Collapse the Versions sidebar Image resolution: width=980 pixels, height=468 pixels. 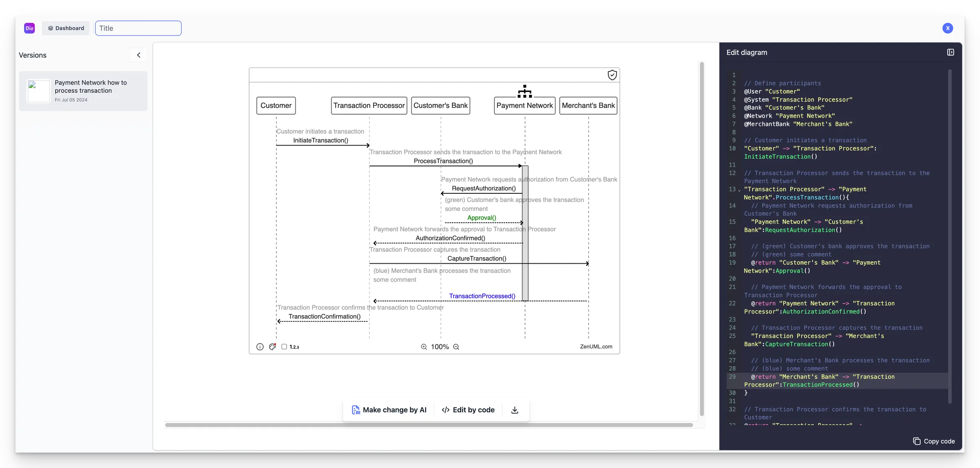point(138,55)
